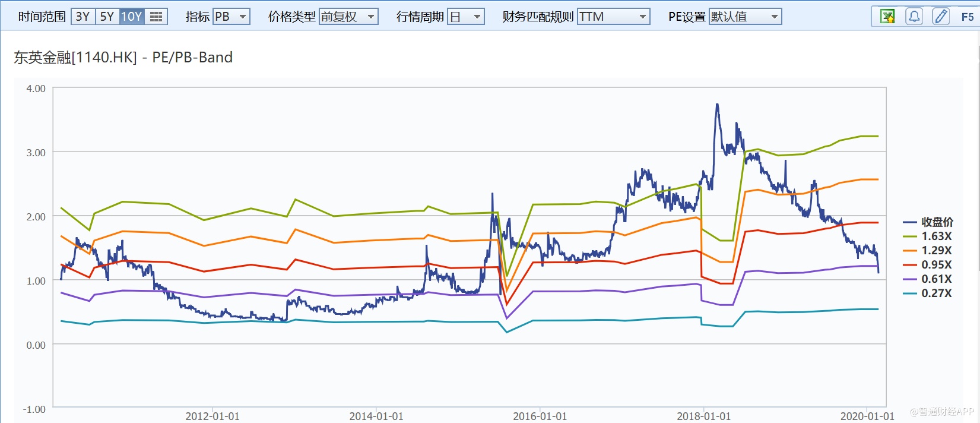980x423 pixels.
Task: Select the 3Y time range
Action: click(x=83, y=17)
